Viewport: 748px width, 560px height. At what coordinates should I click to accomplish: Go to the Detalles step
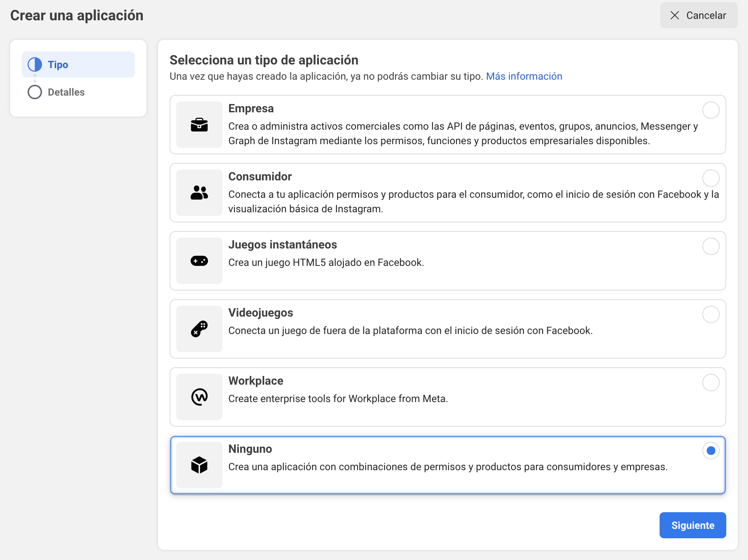66,92
